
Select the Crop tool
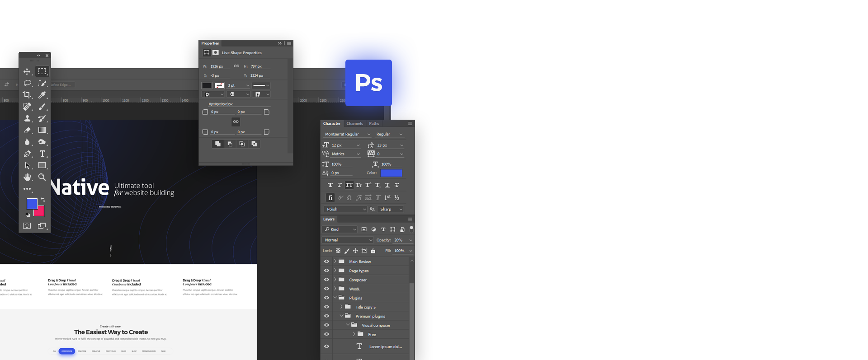(x=27, y=95)
